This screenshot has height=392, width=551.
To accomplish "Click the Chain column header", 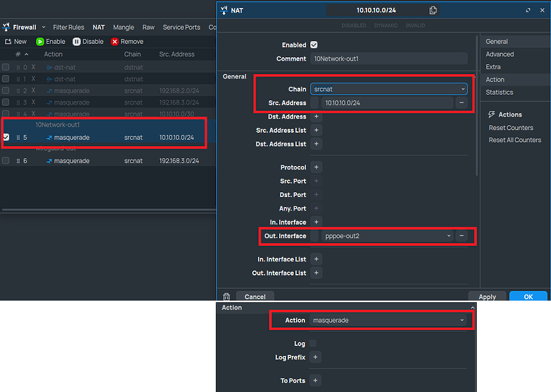I will [x=132, y=54].
